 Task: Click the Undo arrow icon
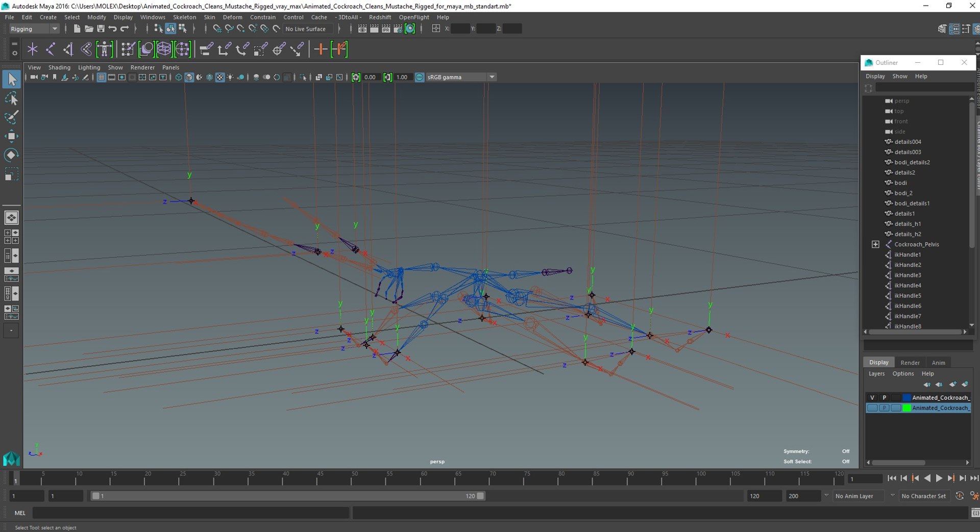pyautogui.click(x=113, y=29)
